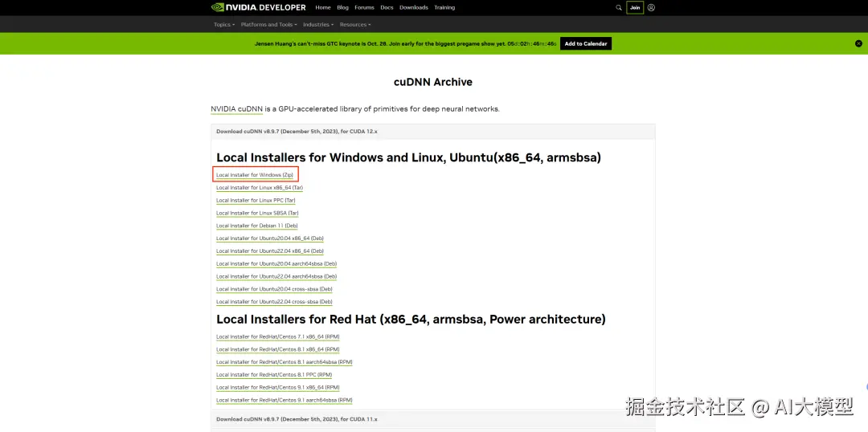Image resolution: width=868 pixels, height=432 pixels.
Task: Download Local Installer for Windows (Zip)
Action: pos(255,175)
